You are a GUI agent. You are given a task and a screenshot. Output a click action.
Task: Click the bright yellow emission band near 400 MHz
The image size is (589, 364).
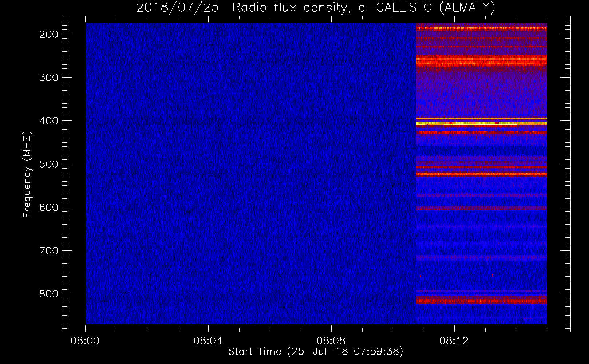[481, 124]
